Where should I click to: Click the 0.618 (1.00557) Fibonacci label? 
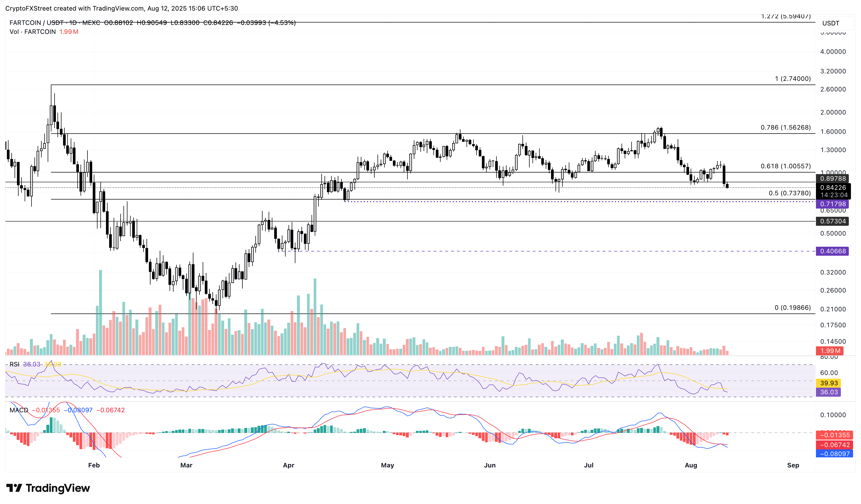[x=785, y=166]
